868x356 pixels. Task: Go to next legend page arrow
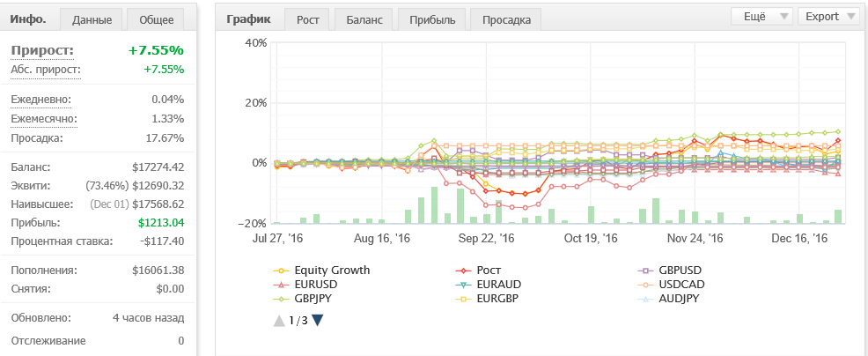click(317, 321)
